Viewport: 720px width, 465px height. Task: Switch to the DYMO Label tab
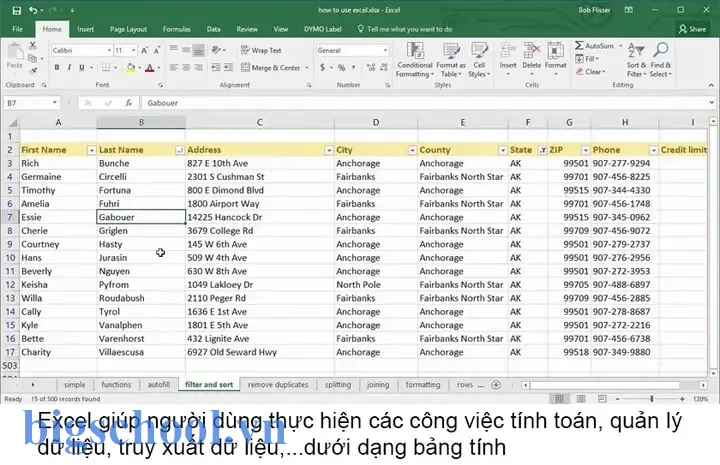click(x=322, y=29)
